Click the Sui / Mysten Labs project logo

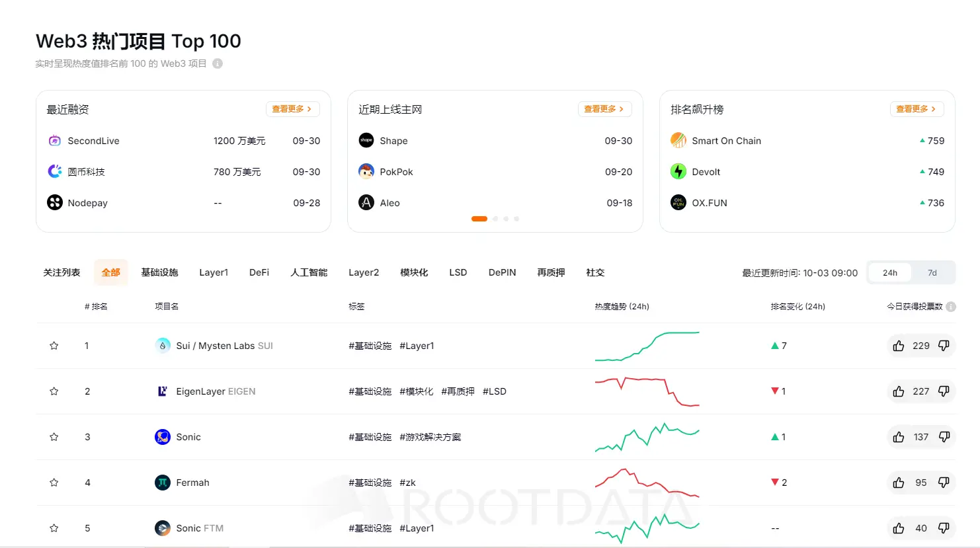[x=162, y=345]
